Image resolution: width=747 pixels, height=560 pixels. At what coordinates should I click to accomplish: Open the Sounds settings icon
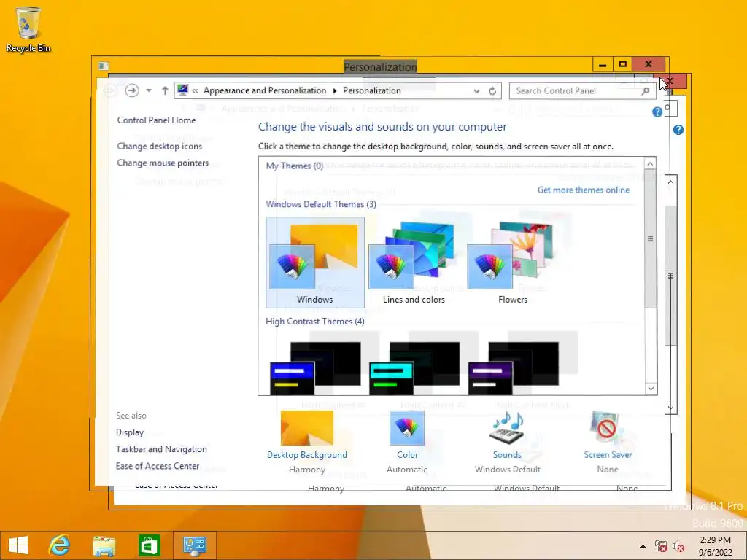(x=507, y=428)
